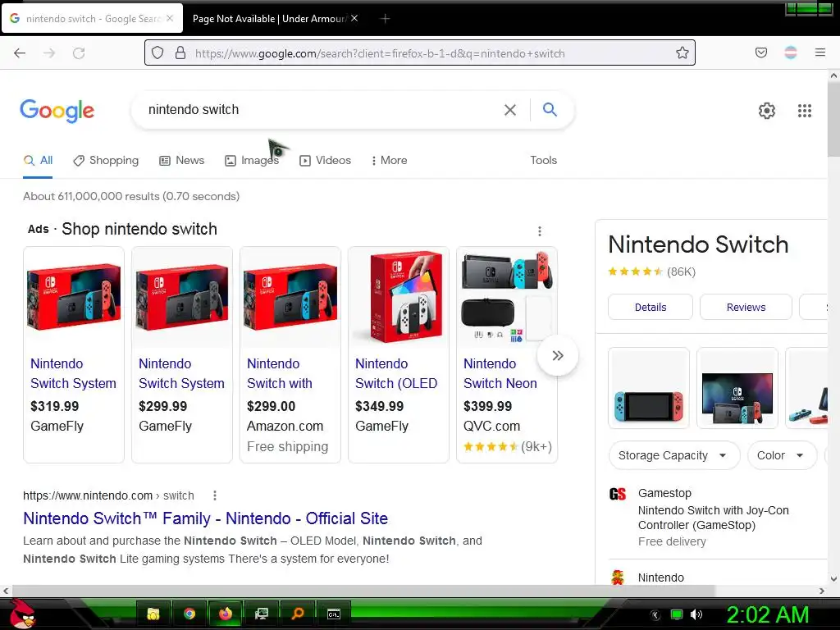The height and width of the screenshot is (630, 840).
Task: Click the Details button in the knowledge panel
Action: tap(651, 307)
